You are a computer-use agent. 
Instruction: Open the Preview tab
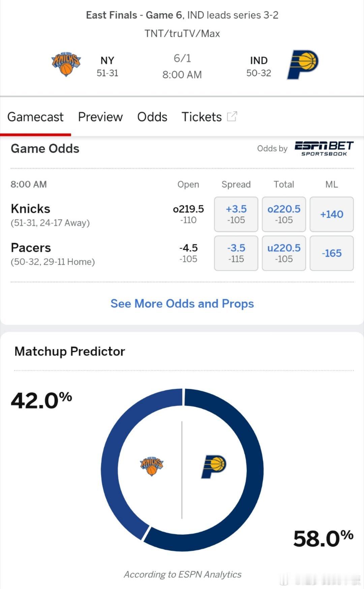click(100, 117)
